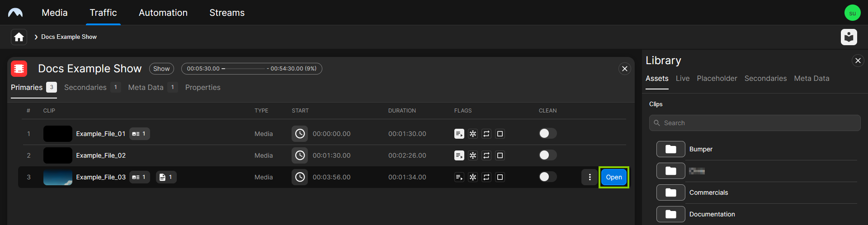Click the library box icon at top right
Viewport: 868px width, 225px height.
click(x=849, y=37)
